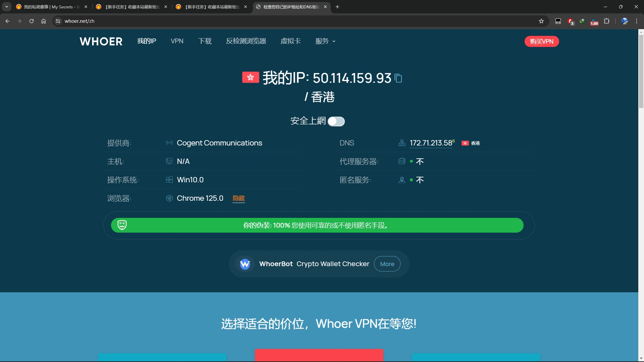644x362 pixels.
Task: Open the 我的IP navigation item
Action: [147, 41]
